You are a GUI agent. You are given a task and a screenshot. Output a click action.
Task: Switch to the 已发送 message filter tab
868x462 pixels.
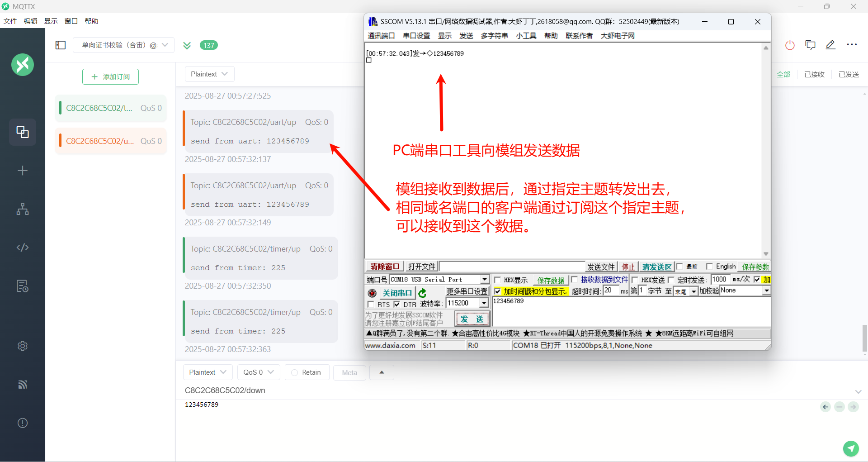point(849,75)
